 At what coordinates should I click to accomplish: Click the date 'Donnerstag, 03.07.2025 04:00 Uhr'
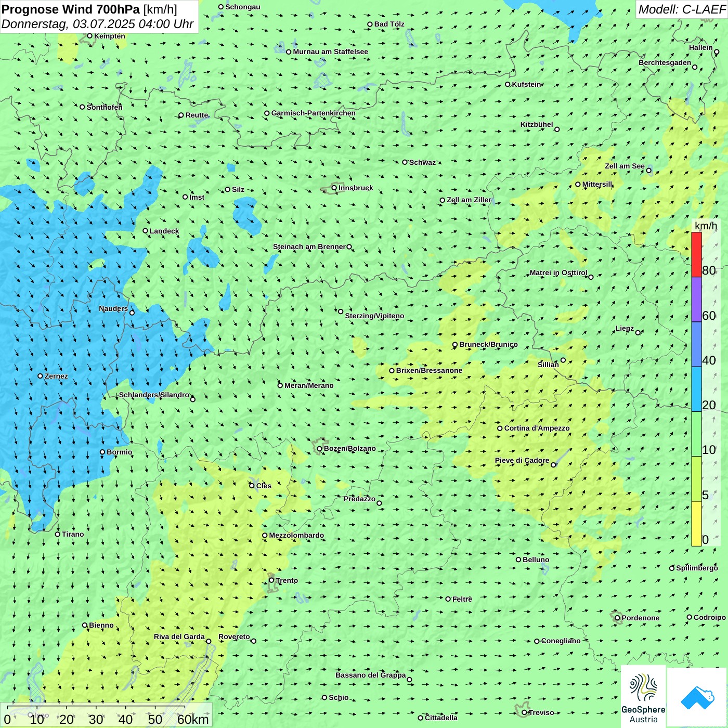[x=97, y=24]
